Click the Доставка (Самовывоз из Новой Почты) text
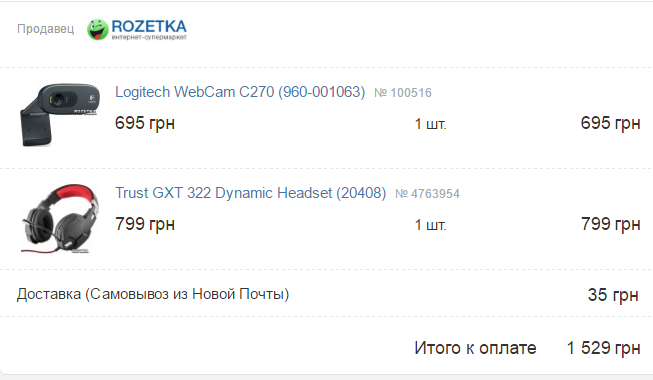The image size is (653, 380). point(153,294)
